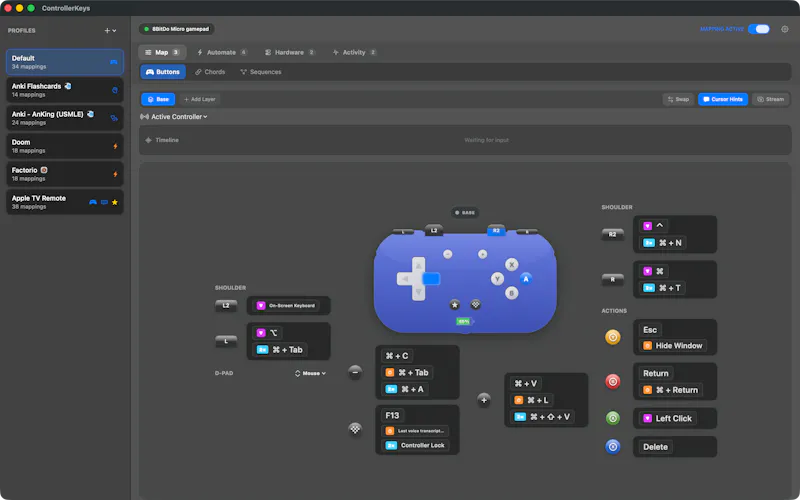Open the add profile plus menu
This screenshot has width=800, height=500.
(110, 31)
